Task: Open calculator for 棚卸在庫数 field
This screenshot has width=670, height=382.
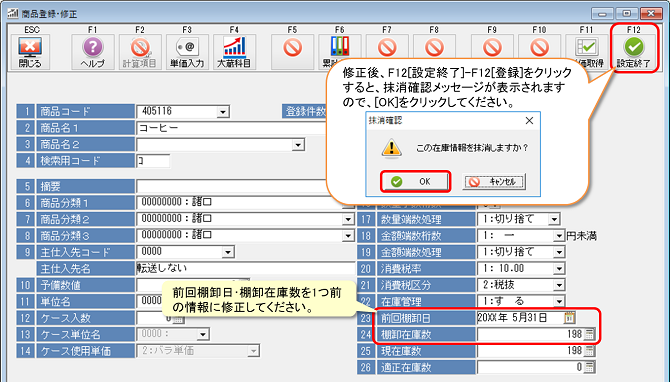Action: point(589,334)
